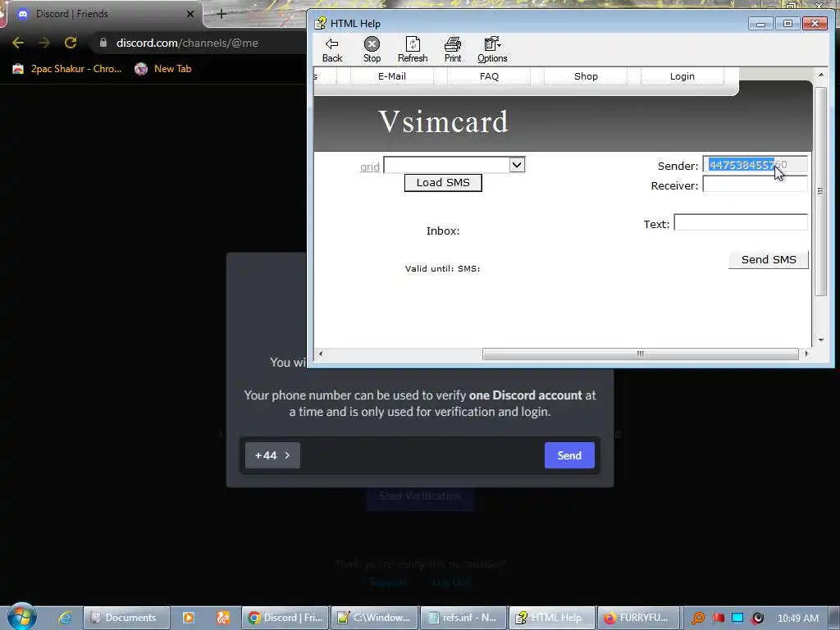Viewport: 840px width, 630px height.
Task: Click the site lock icon in address bar
Action: (103, 43)
